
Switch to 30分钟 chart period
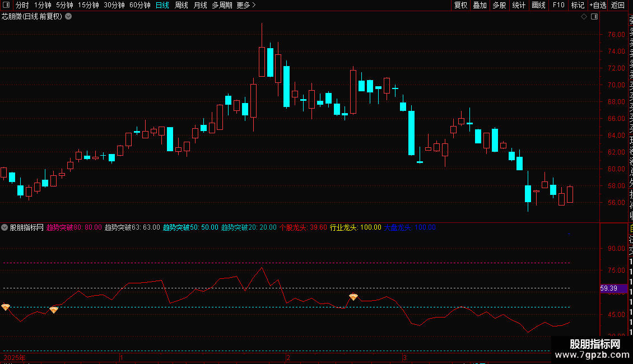[x=114, y=5]
